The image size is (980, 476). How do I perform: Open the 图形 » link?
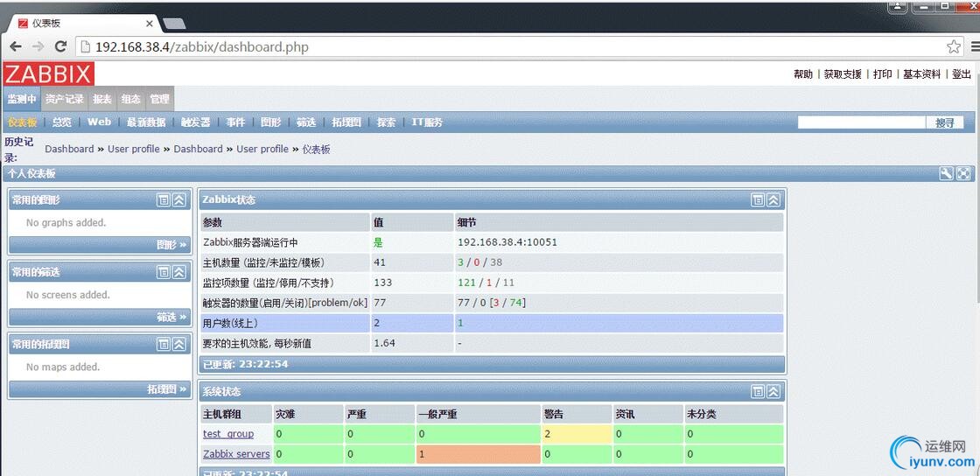171,245
